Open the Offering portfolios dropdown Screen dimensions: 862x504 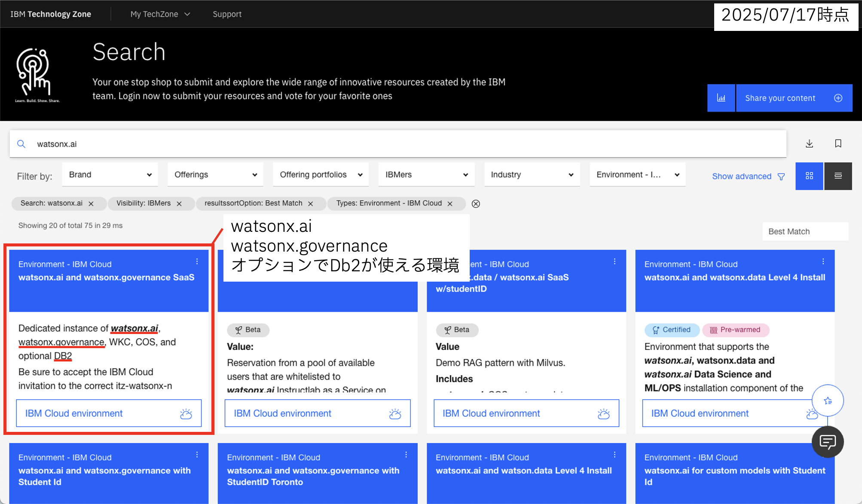(x=321, y=175)
